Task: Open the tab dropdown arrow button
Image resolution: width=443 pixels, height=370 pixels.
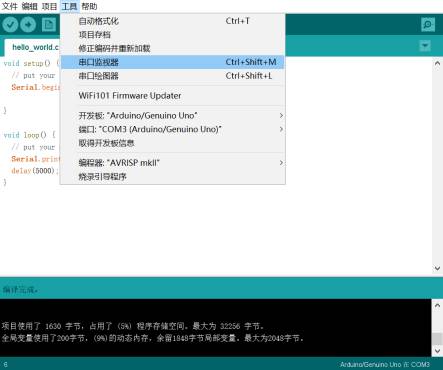Action: [x=425, y=46]
